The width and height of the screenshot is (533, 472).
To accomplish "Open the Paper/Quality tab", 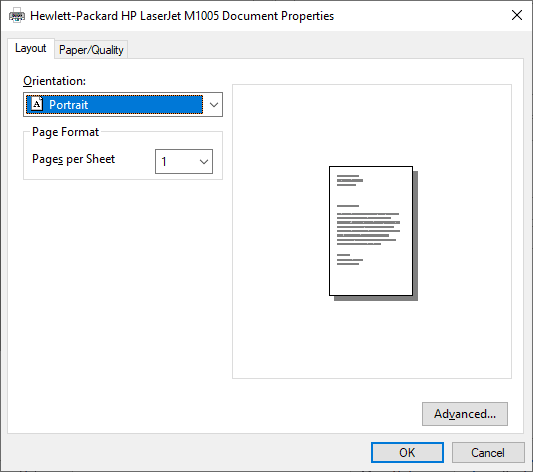I will [x=91, y=50].
